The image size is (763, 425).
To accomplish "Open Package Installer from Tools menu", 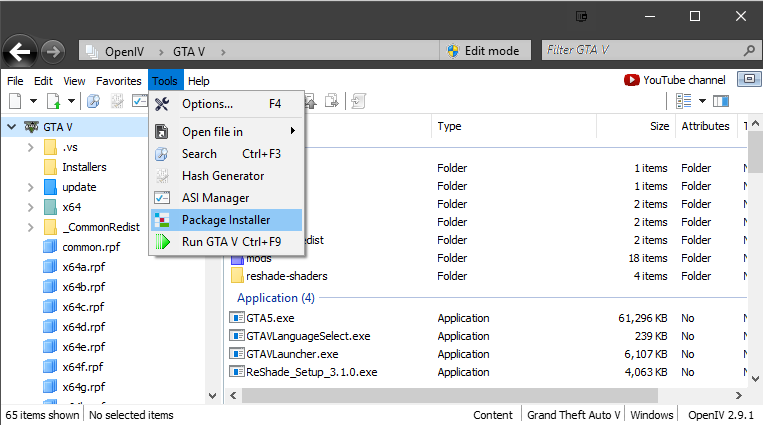I will pos(226,220).
